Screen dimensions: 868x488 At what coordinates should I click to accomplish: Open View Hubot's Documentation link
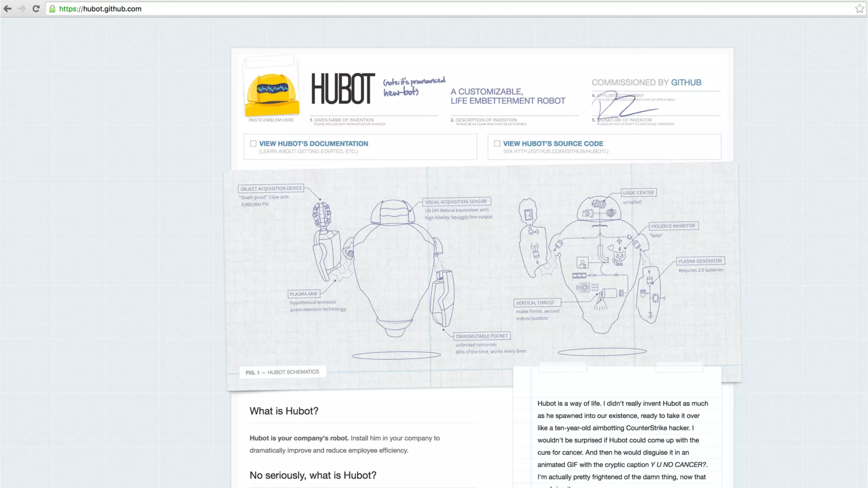coord(313,144)
